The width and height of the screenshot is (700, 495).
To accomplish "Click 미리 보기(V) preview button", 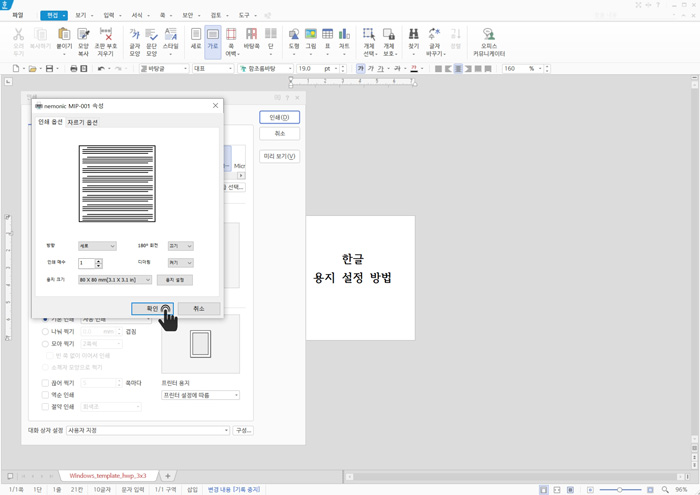I will tap(279, 156).
